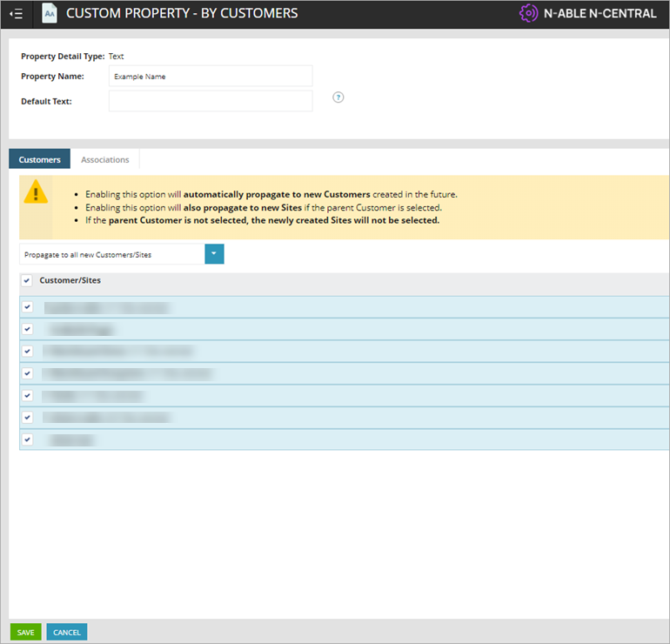Click the CANCEL button
The width and height of the screenshot is (670, 644).
coord(67,632)
